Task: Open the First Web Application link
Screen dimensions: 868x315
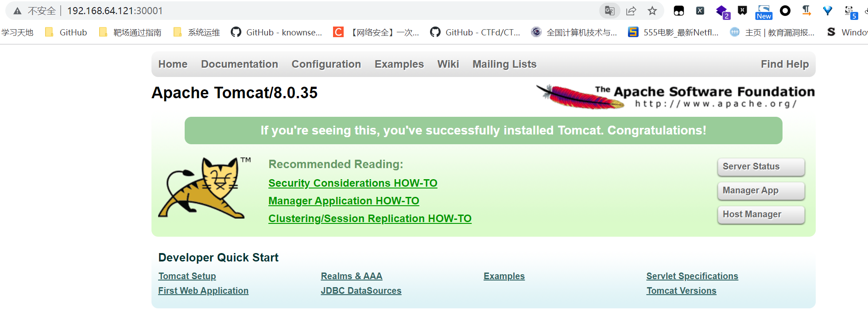Action: click(x=203, y=291)
